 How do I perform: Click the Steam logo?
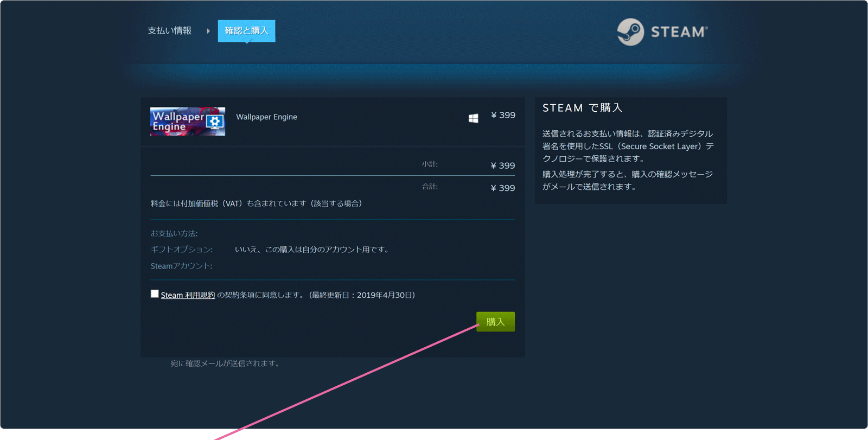pos(662,32)
